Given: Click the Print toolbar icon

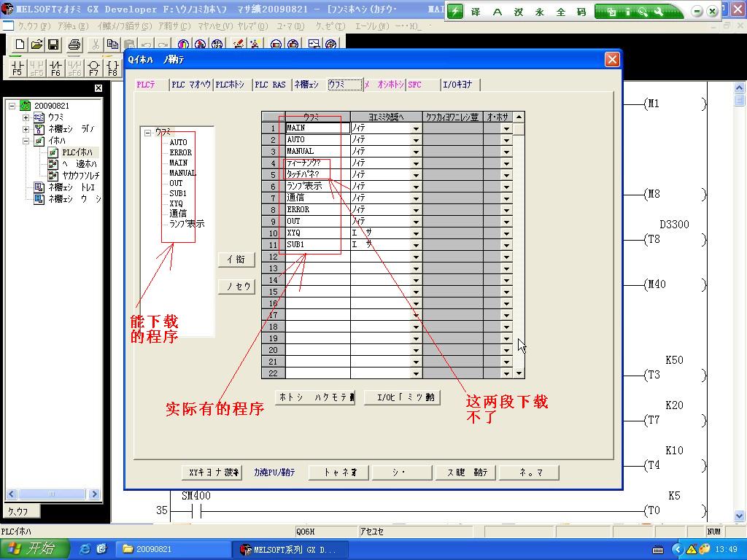Looking at the screenshot, I should point(74,45).
